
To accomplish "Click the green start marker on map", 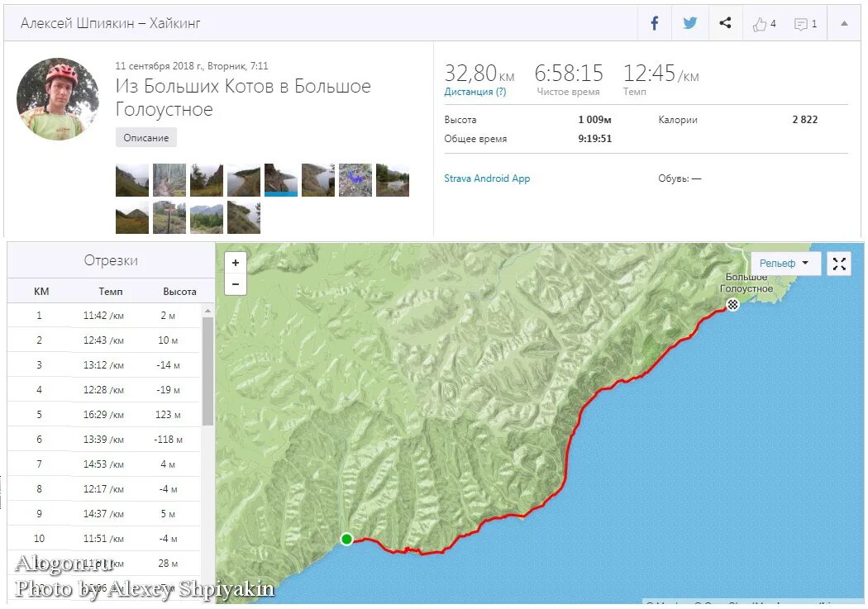I will [x=346, y=539].
